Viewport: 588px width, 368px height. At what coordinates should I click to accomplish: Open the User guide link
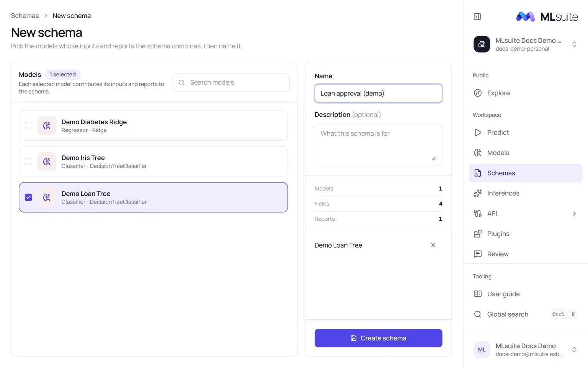pos(526,294)
